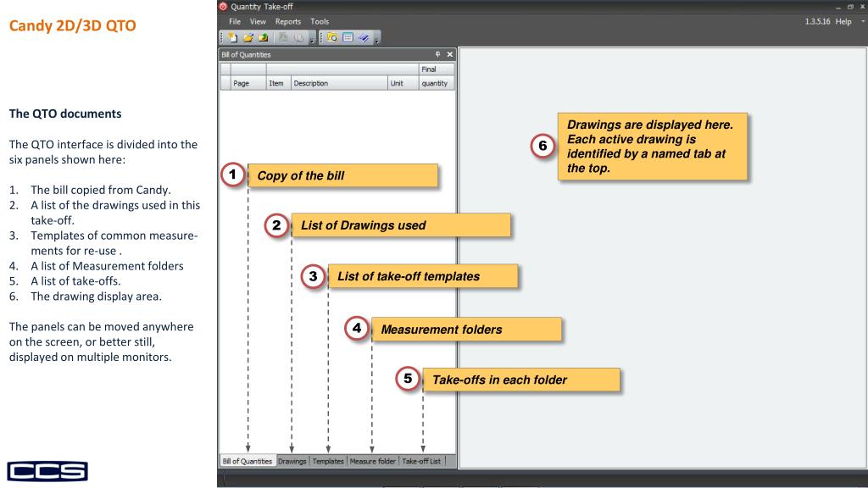Click the Page column header

pyautogui.click(x=248, y=83)
